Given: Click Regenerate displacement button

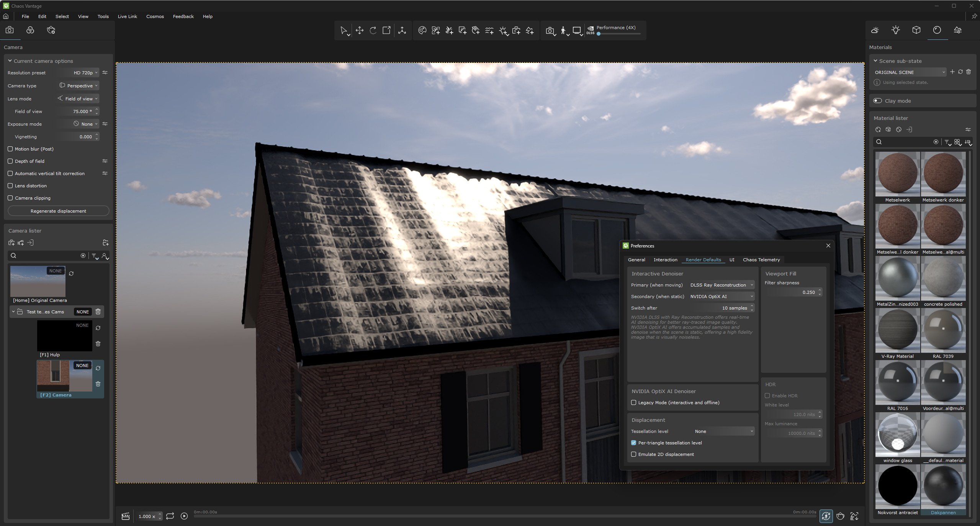Looking at the screenshot, I should 58,211.
